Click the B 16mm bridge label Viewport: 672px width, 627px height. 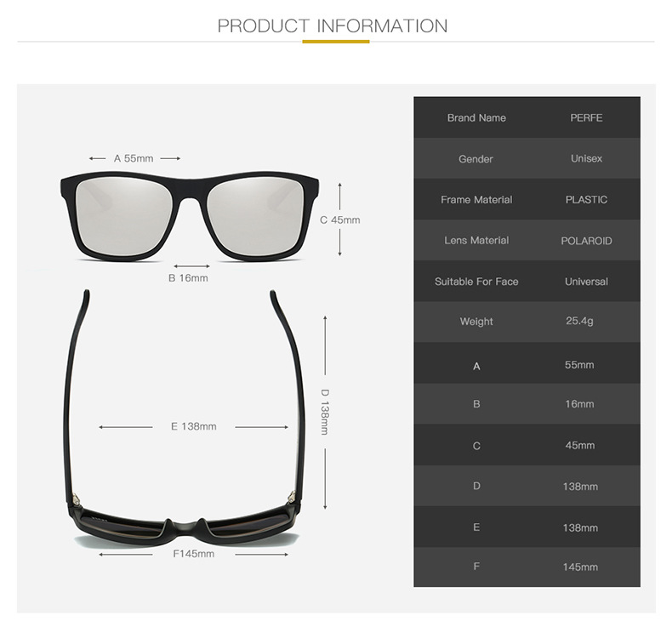pyautogui.click(x=188, y=278)
